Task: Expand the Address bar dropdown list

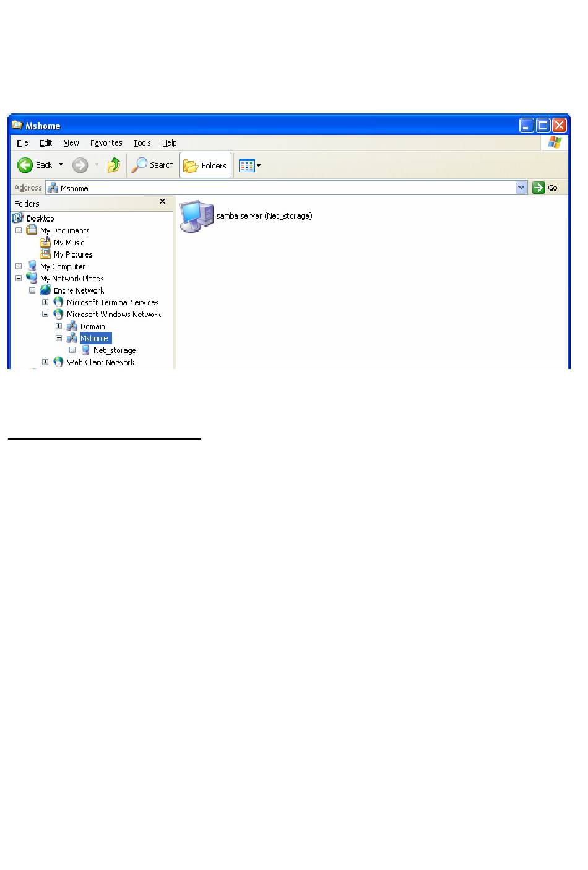Action: click(521, 188)
